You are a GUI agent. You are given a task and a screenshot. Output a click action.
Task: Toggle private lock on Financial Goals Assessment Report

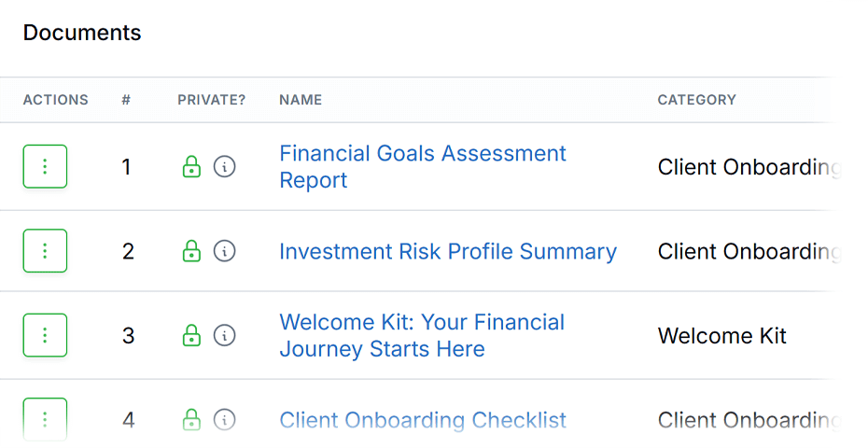coord(191,167)
